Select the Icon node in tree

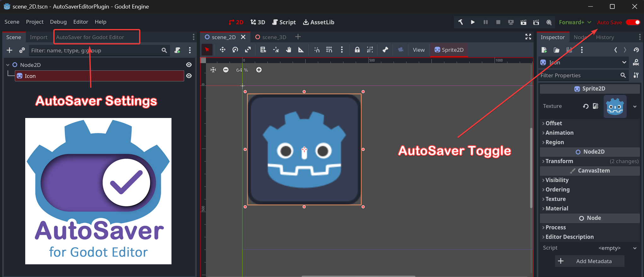pos(99,76)
